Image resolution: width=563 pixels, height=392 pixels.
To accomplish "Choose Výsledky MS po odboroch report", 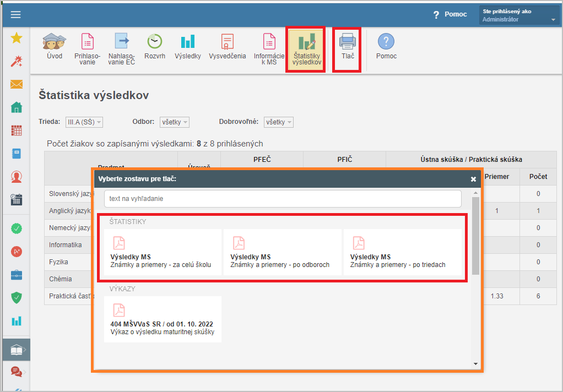I will (x=282, y=253).
